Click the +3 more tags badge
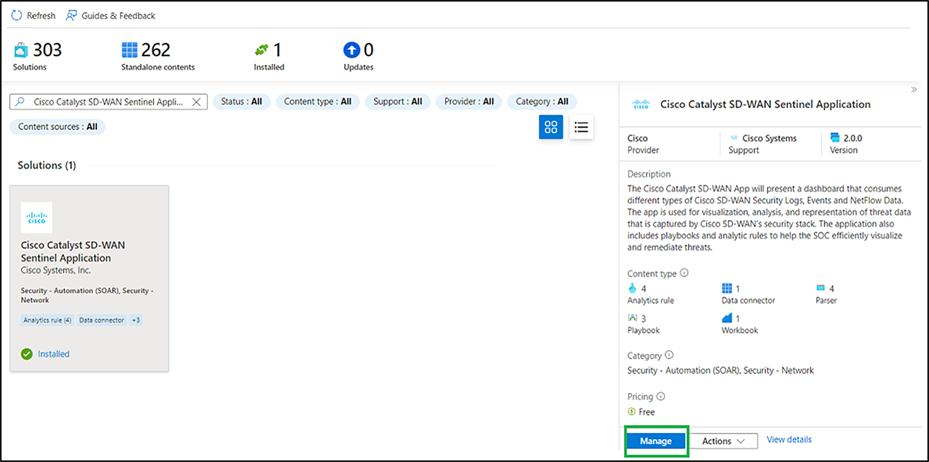The width and height of the screenshot is (929, 462). [x=136, y=320]
